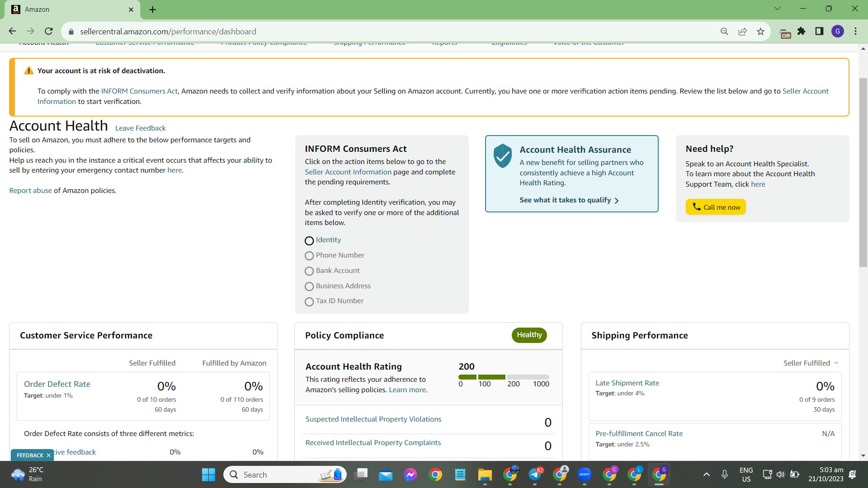
Task: Switch to the Amazon browser tab
Action: tap(72, 9)
